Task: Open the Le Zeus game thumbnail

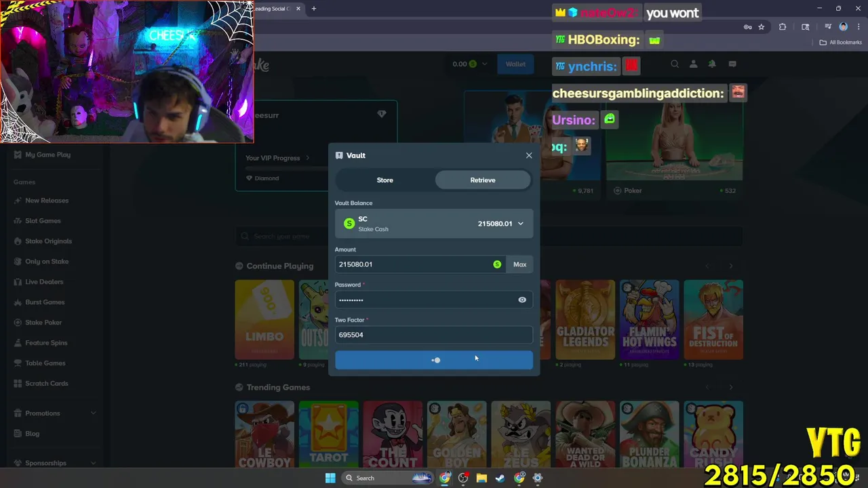Action: (x=521, y=434)
